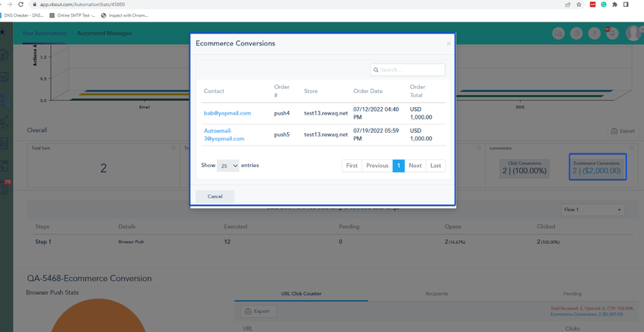Screen dimensions: 644x332
Task: Expand the profile avatar chevron menu
Action: (x=642, y=28)
